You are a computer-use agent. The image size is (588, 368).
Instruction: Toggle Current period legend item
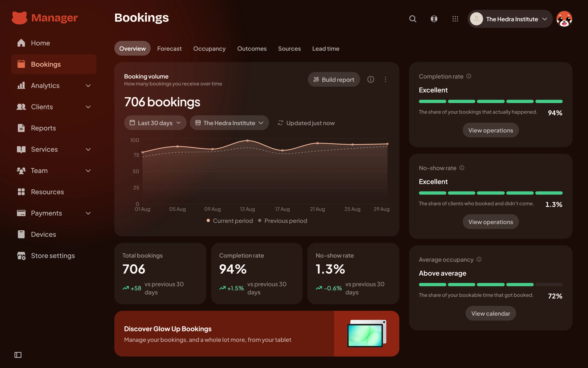coord(230,221)
